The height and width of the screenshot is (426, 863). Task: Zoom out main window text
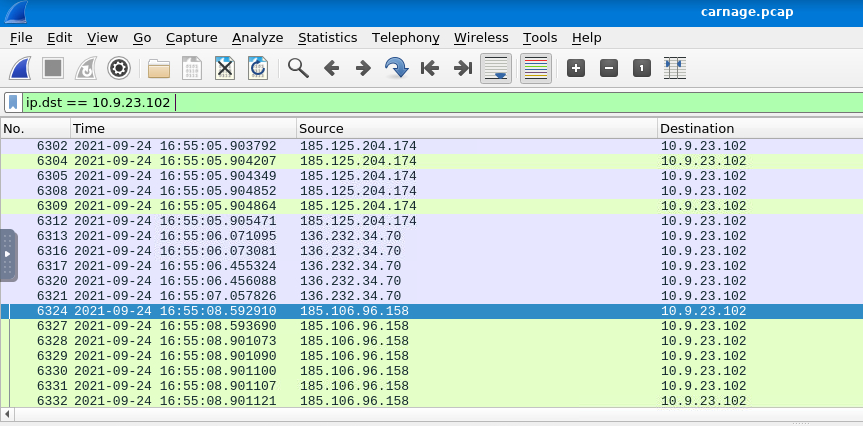tap(609, 68)
